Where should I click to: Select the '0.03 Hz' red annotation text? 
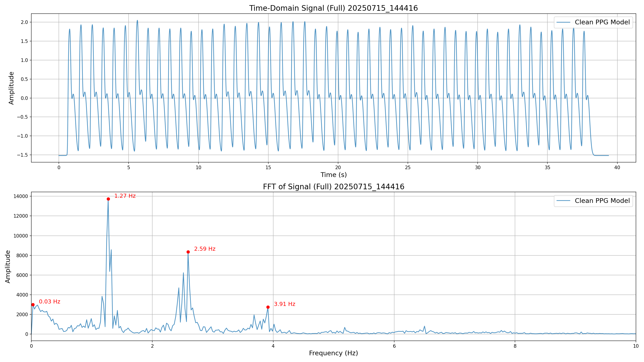[x=49, y=301]
